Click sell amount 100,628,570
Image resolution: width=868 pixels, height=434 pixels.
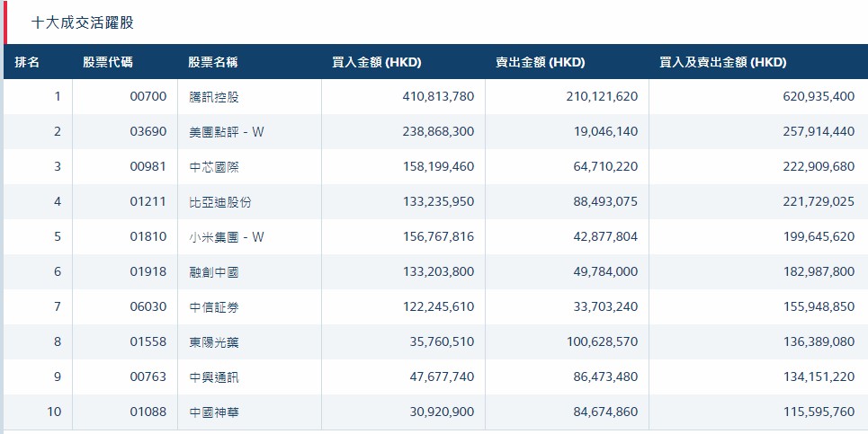pyautogui.click(x=602, y=342)
